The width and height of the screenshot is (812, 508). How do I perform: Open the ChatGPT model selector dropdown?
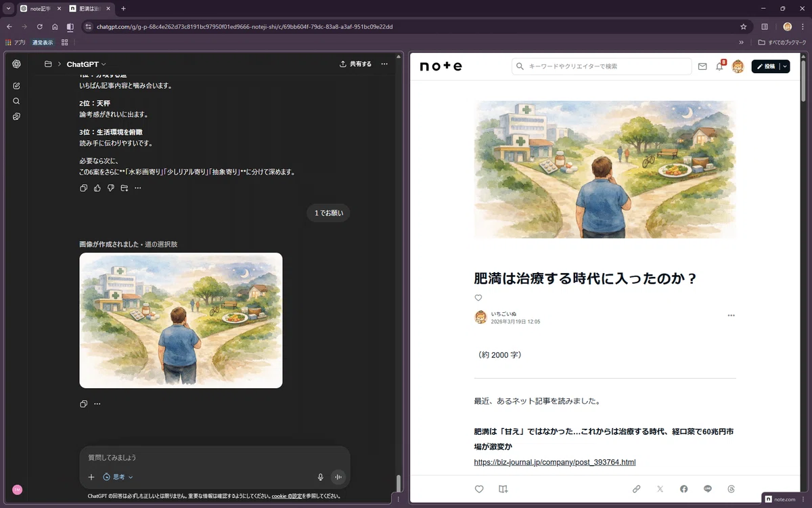click(86, 64)
